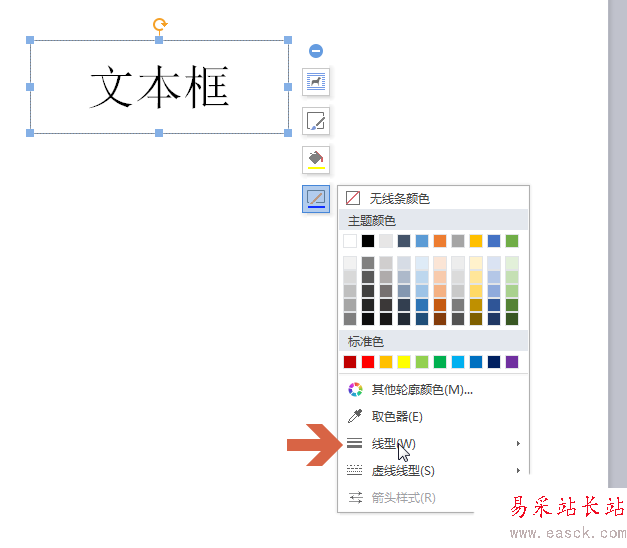Expand the arrow next to 虚线线型(S)
This screenshot has width=627, height=548.
point(518,470)
